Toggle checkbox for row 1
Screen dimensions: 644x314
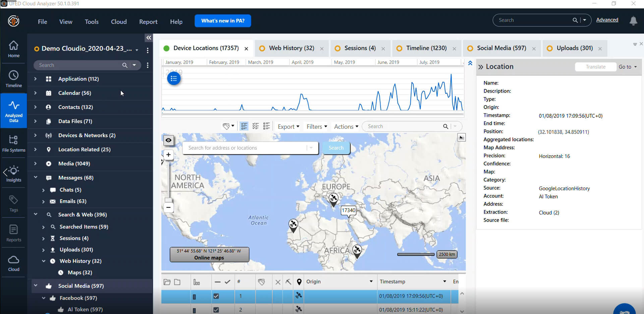216,296
